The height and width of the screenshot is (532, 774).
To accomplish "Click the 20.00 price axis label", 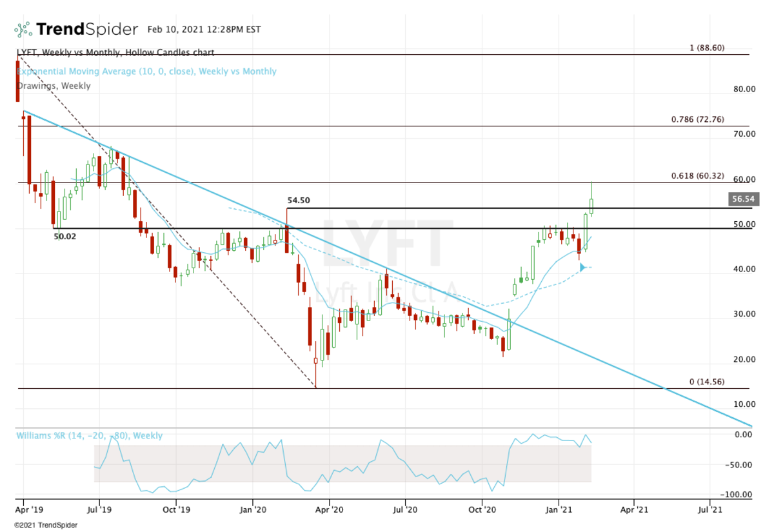I will (744, 359).
